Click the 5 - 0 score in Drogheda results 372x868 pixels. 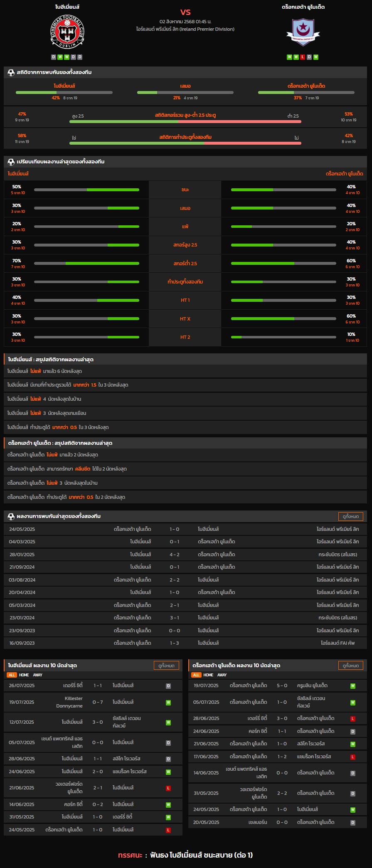point(282,686)
